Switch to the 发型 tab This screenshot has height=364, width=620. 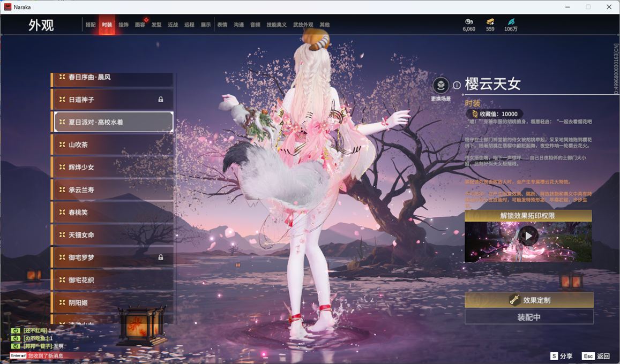click(156, 25)
